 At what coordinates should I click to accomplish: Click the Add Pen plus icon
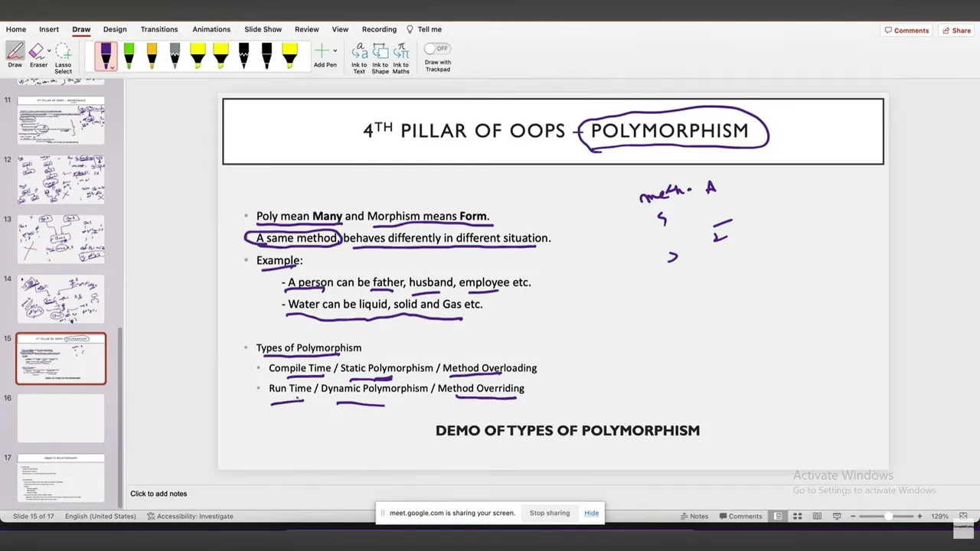[322, 51]
